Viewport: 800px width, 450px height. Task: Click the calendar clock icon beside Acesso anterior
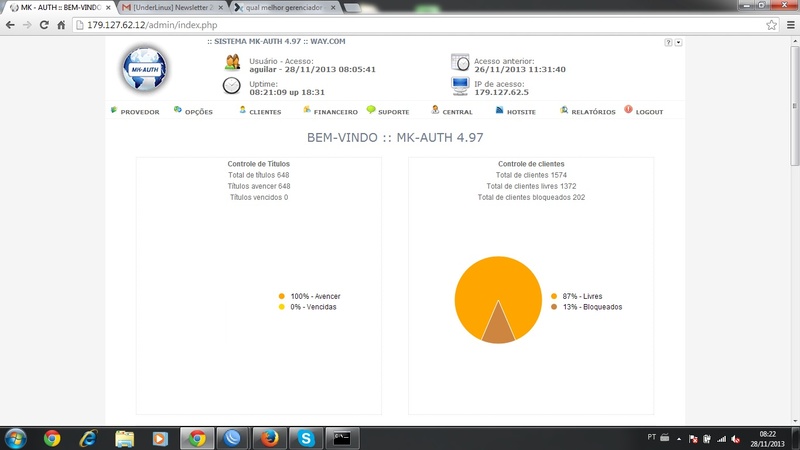coord(460,62)
